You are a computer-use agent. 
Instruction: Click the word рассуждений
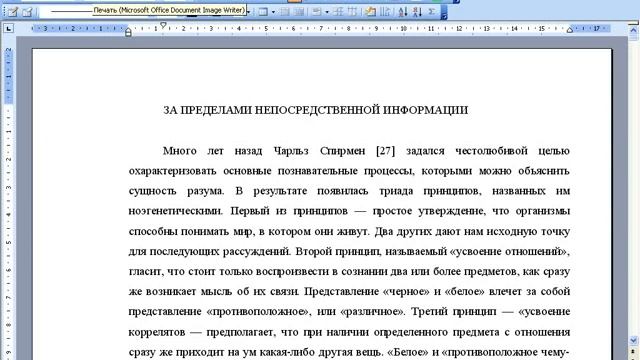(257, 251)
